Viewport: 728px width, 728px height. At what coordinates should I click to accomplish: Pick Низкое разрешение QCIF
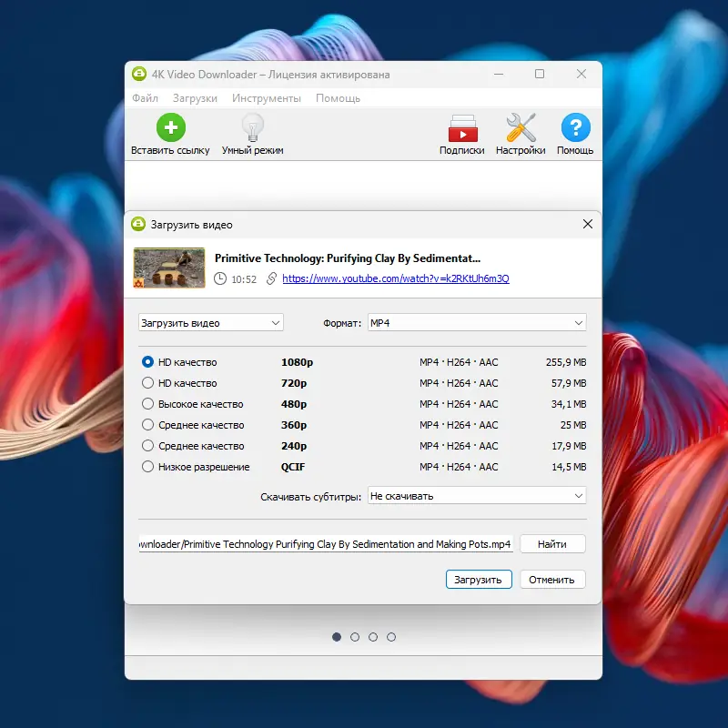coord(147,466)
